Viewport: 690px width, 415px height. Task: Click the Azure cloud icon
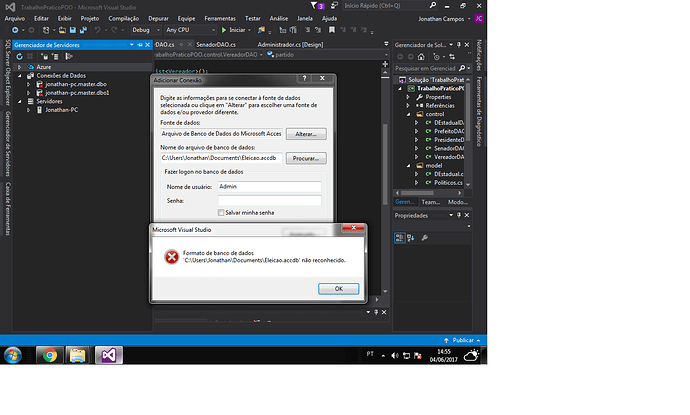(x=31, y=67)
